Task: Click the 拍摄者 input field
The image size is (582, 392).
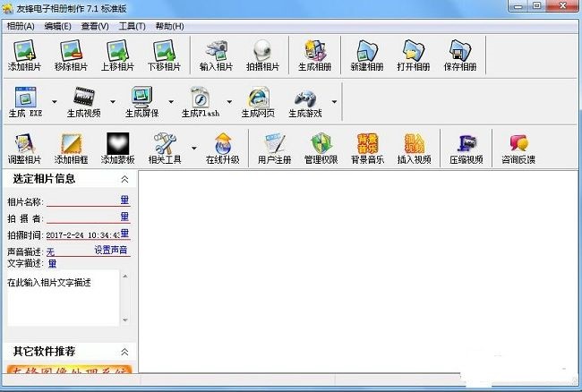Action: tap(83, 217)
